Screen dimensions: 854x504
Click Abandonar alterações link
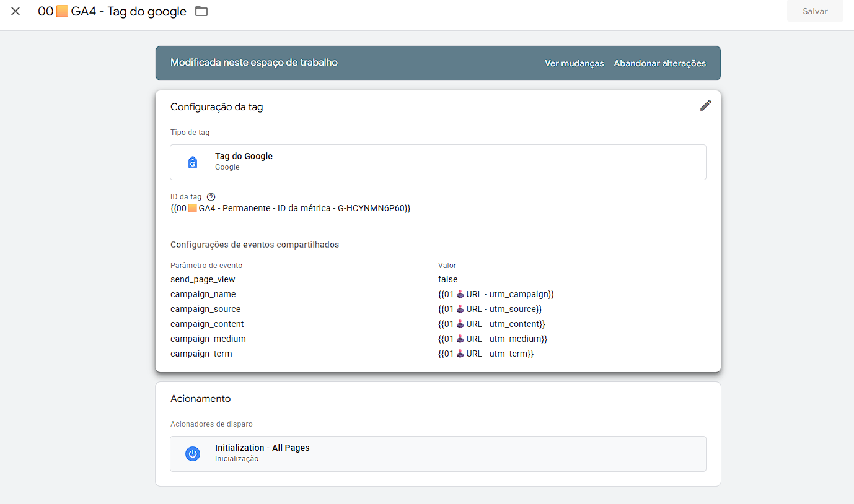(x=659, y=63)
